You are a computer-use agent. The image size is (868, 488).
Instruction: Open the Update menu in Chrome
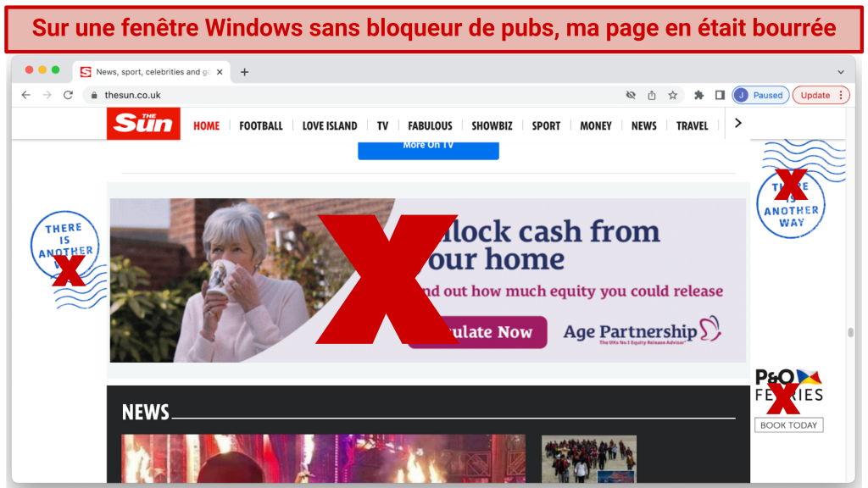(x=820, y=95)
